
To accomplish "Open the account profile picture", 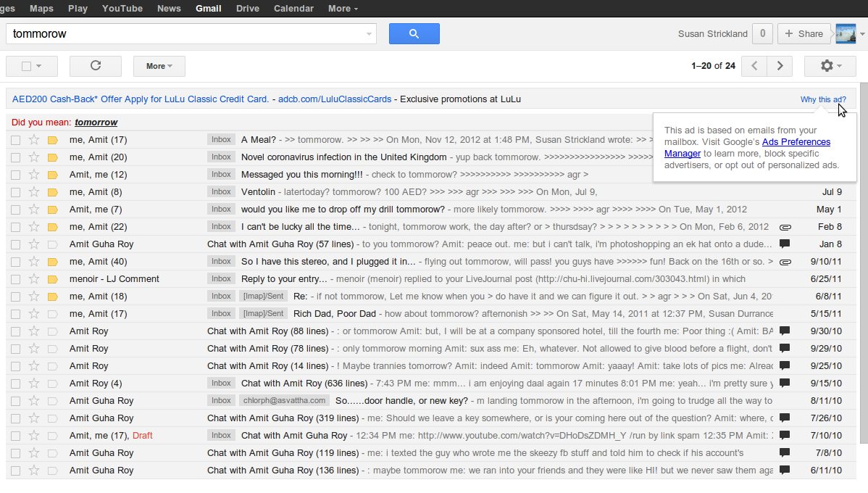I will pyautogui.click(x=846, y=34).
